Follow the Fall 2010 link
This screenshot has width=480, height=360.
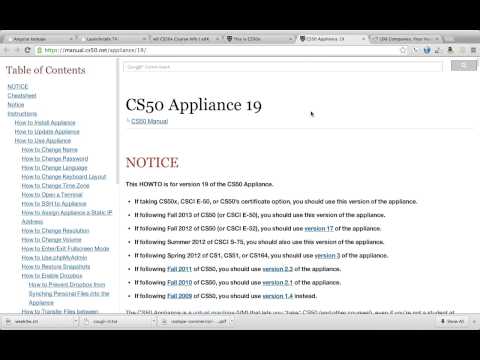point(180,283)
